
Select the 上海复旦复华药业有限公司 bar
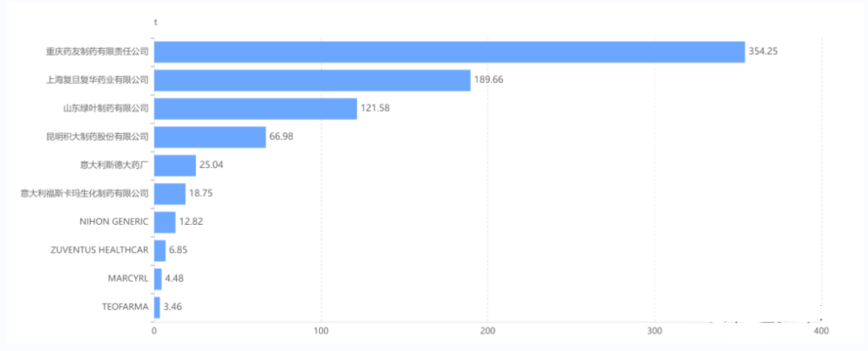pyautogui.click(x=312, y=80)
